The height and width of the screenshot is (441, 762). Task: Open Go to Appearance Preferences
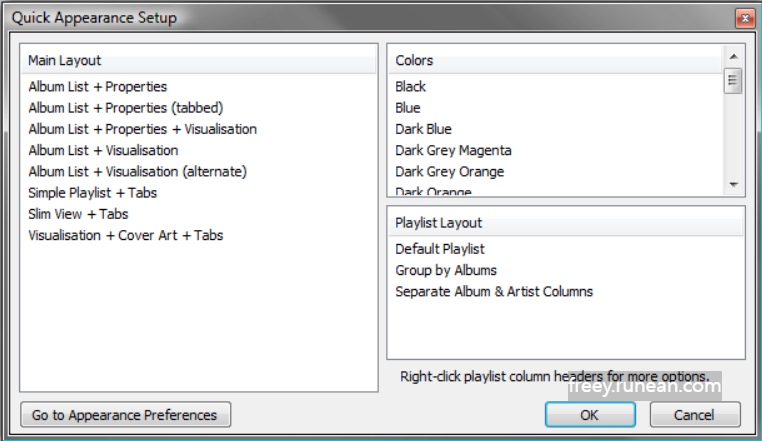125,415
